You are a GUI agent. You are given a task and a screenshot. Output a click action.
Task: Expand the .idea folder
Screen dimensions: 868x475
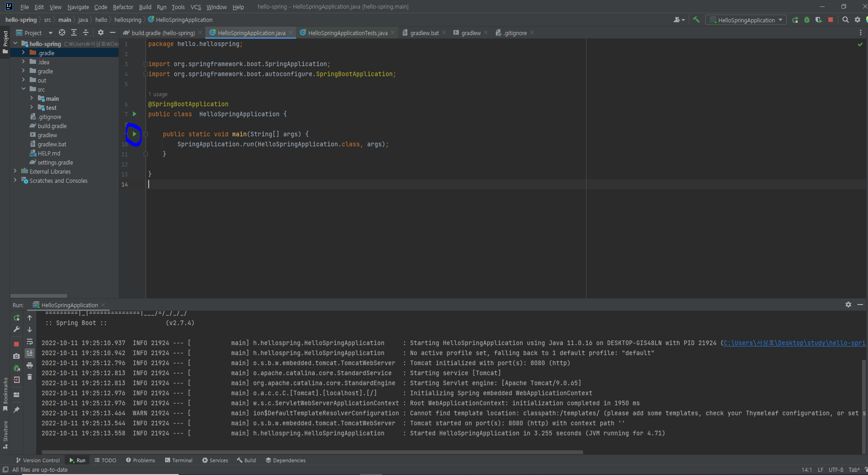click(x=23, y=62)
